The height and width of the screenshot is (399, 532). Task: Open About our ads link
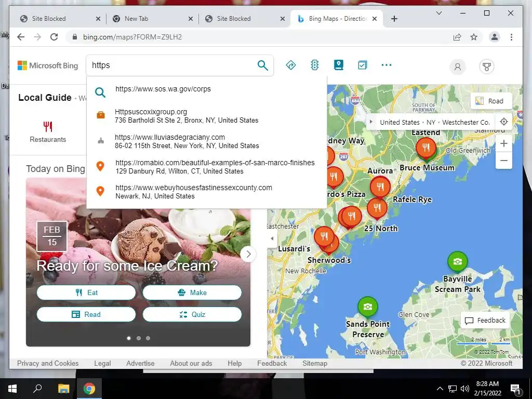pos(191,363)
